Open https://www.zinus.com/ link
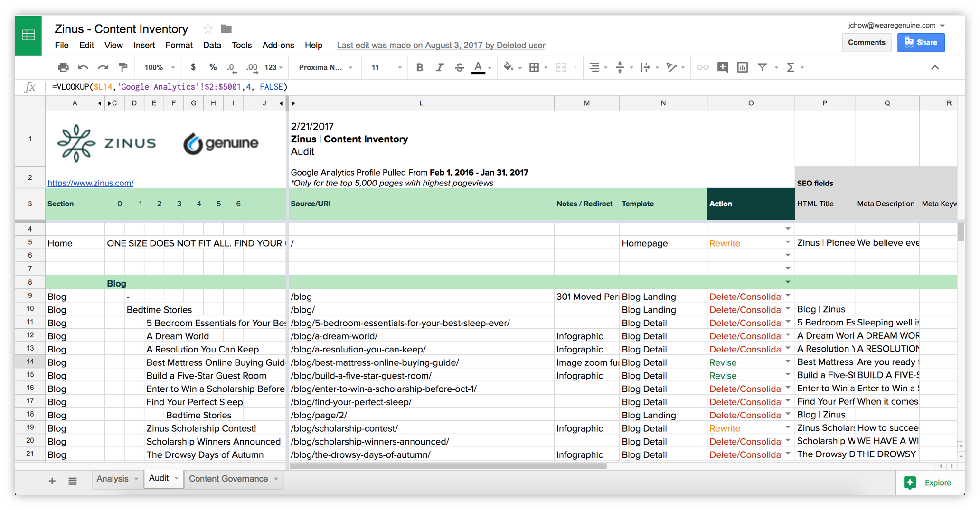The width and height of the screenshot is (980, 510). pos(90,183)
